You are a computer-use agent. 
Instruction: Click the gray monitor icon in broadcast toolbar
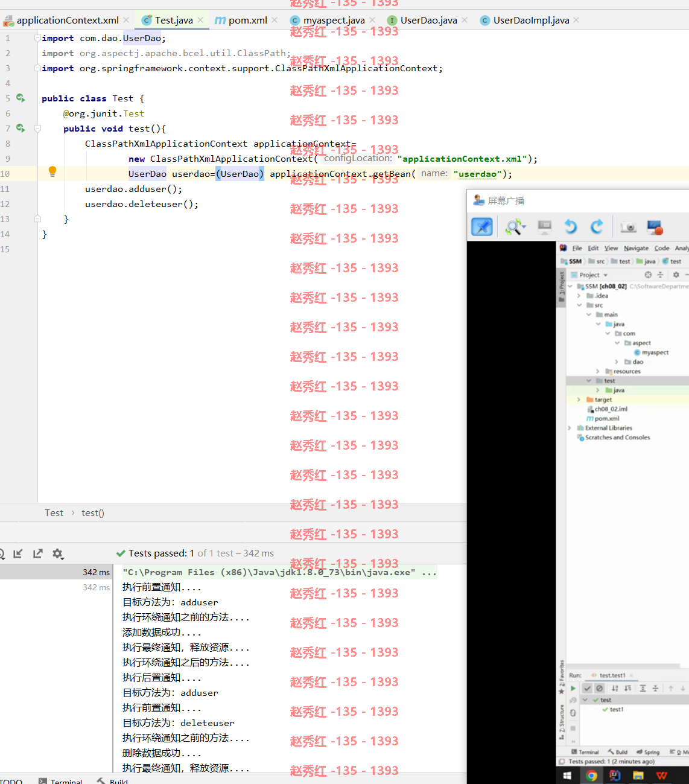point(545,227)
